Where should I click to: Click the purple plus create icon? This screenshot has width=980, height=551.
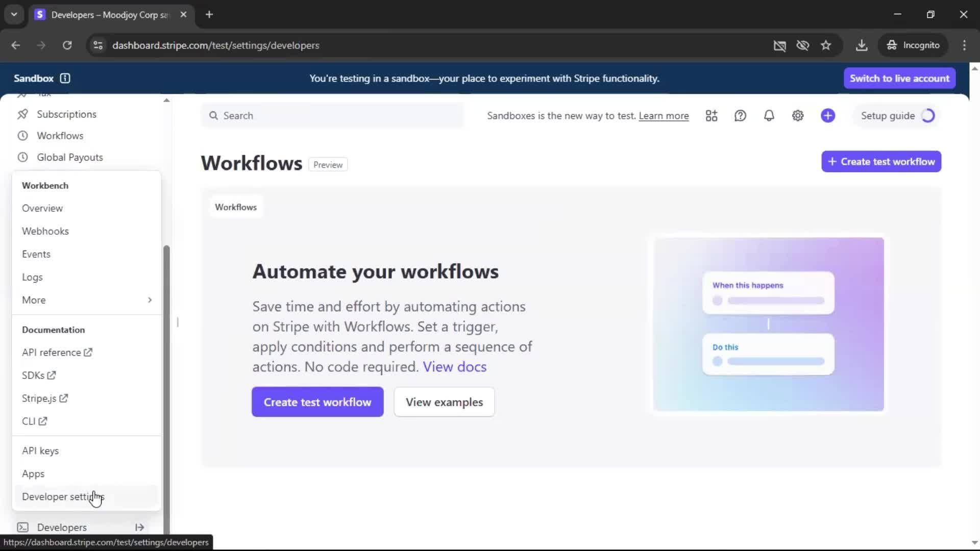[x=828, y=116]
